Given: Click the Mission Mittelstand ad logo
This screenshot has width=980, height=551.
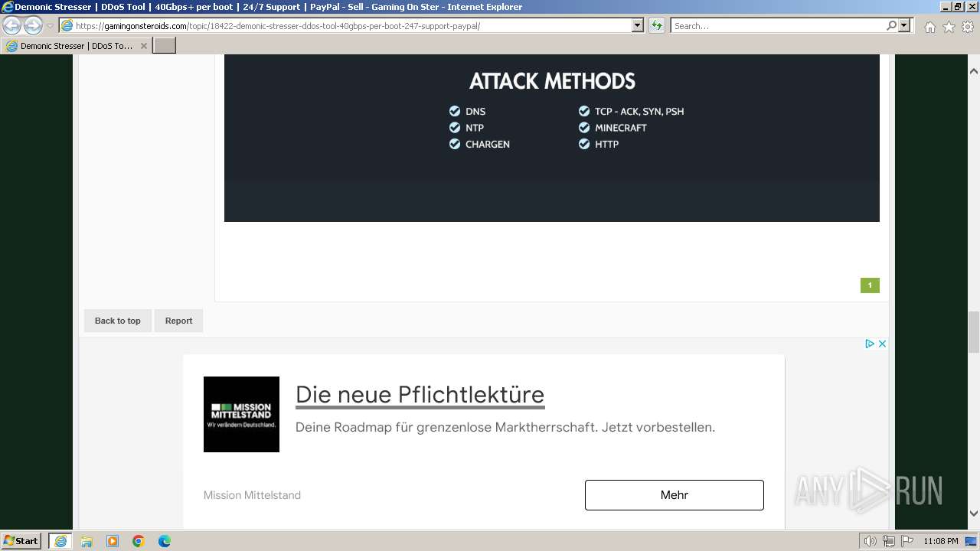Looking at the screenshot, I should point(241,414).
